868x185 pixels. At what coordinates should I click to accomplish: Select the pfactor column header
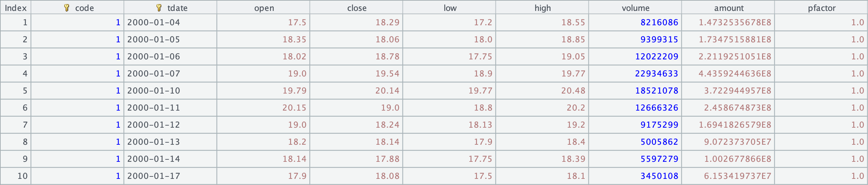pyautogui.click(x=822, y=8)
